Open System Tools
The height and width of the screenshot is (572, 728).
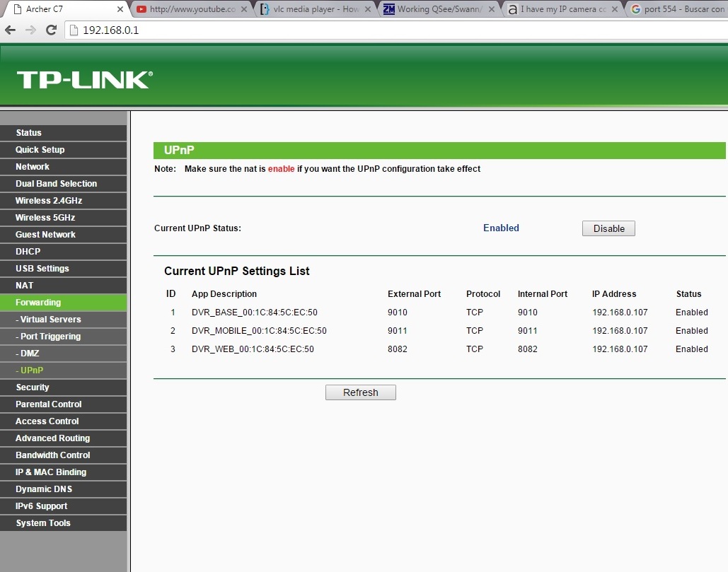(63, 523)
